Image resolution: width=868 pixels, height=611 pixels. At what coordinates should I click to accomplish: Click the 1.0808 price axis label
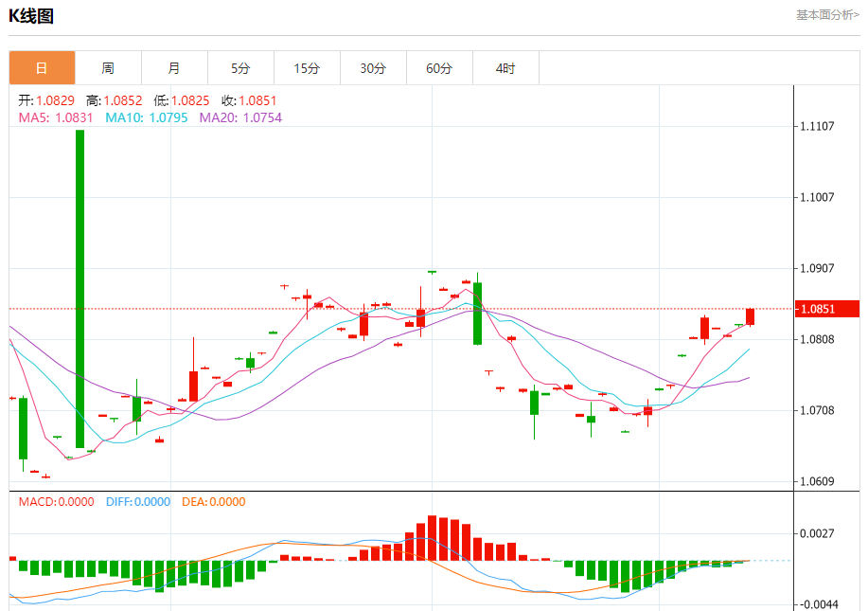817,339
